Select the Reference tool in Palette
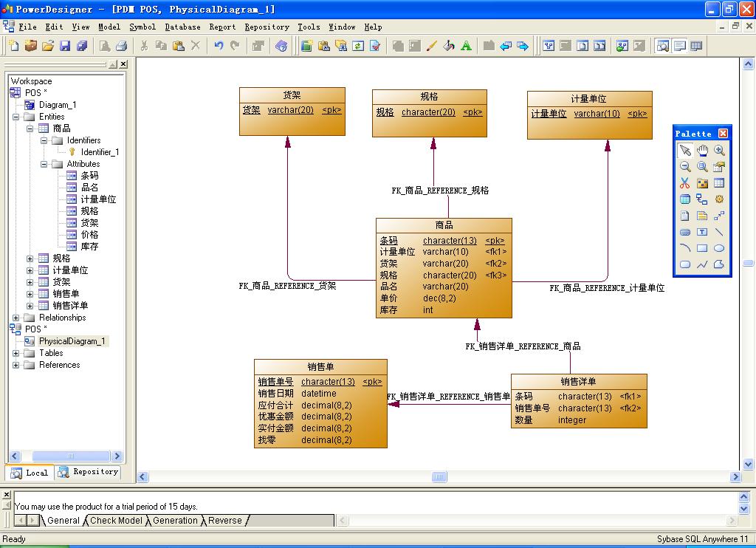The image size is (756, 548). pos(703,199)
